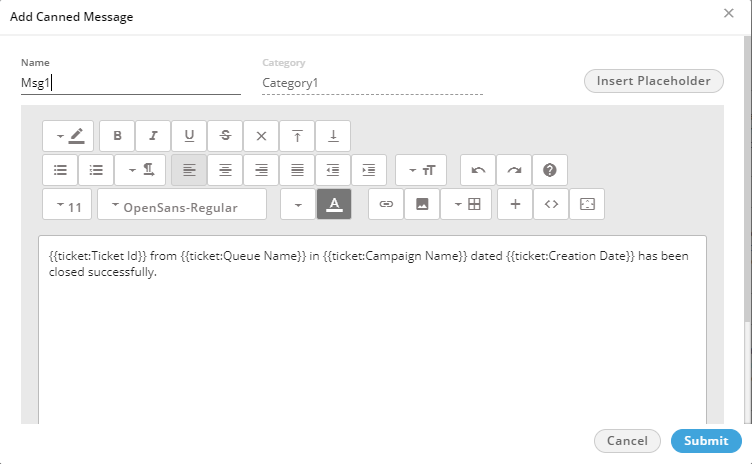Click the font color A swatch
The image size is (752, 464).
334,204
